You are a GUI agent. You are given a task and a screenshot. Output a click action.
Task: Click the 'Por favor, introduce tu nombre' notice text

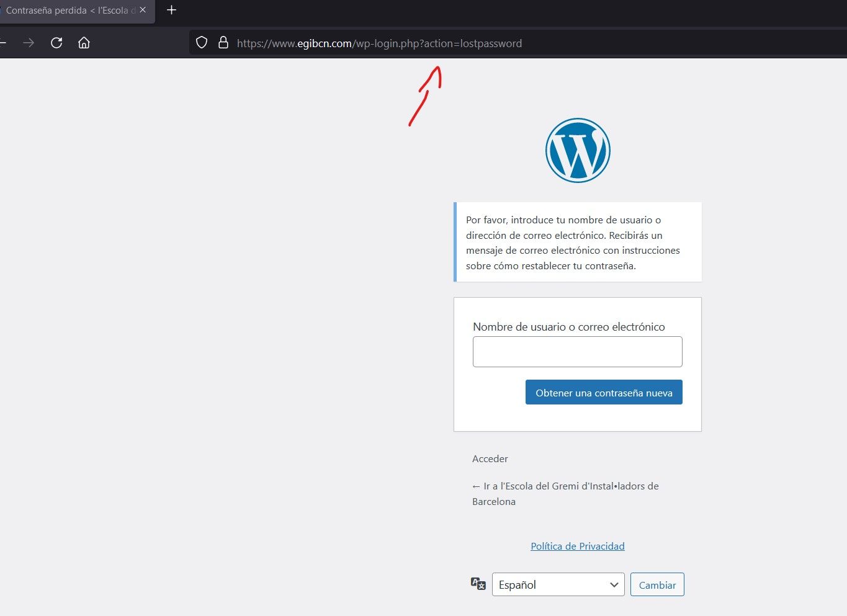pyautogui.click(x=573, y=243)
